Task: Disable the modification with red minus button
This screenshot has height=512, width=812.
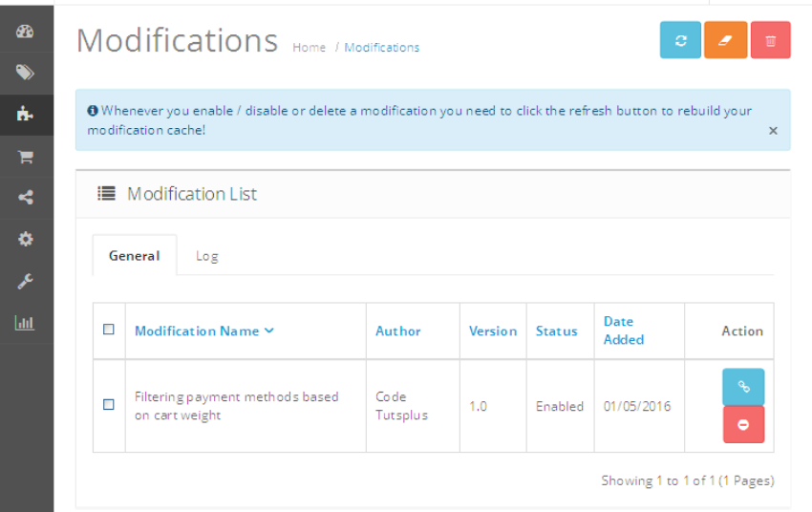Action: tap(743, 424)
